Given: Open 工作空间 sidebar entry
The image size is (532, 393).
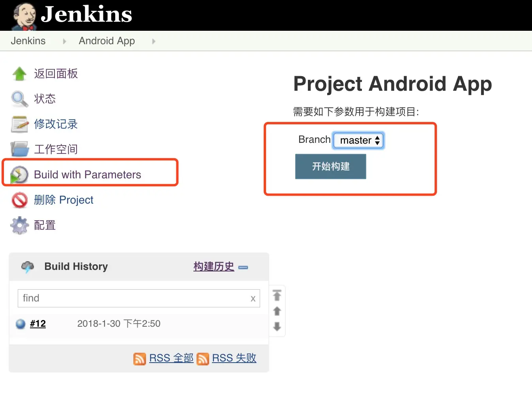Looking at the screenshot, I should point(56,149).
